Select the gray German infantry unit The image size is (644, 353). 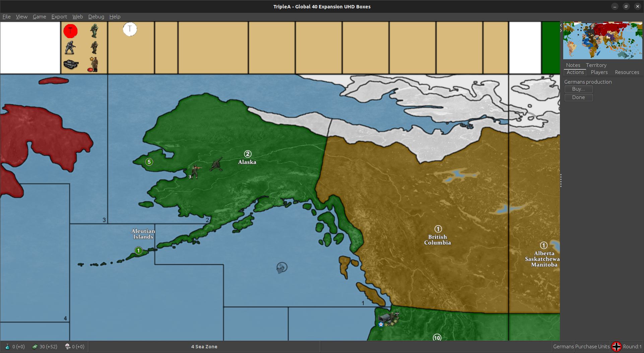pyautogui.click(x=70, y=48)
